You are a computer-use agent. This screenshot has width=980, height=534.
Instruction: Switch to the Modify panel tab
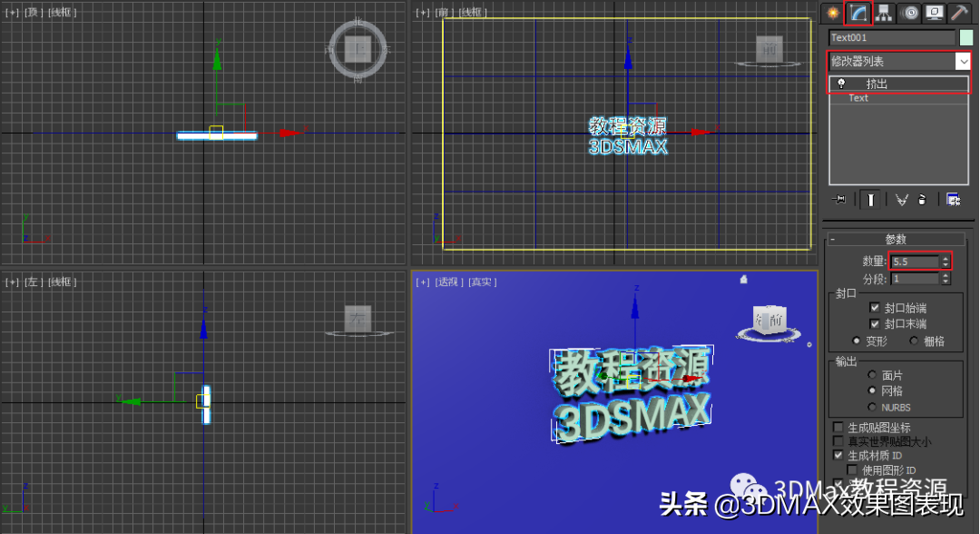pos(858,13)
